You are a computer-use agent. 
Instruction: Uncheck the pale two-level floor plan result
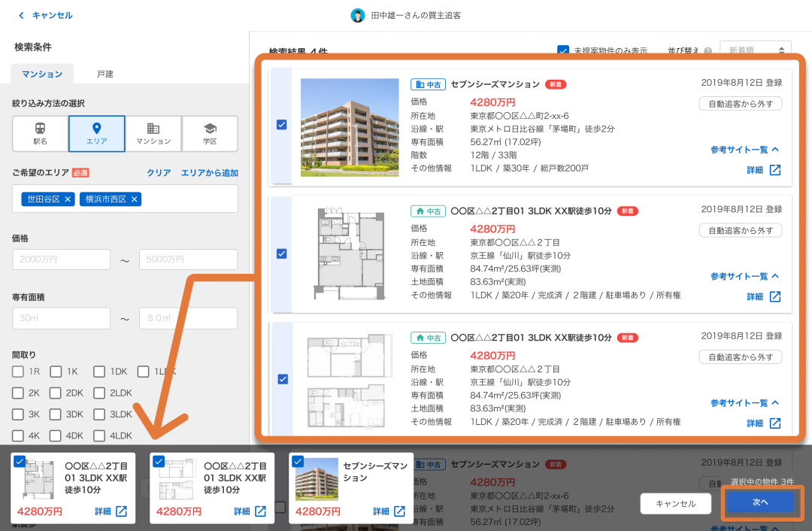click(x=283, y=379)
